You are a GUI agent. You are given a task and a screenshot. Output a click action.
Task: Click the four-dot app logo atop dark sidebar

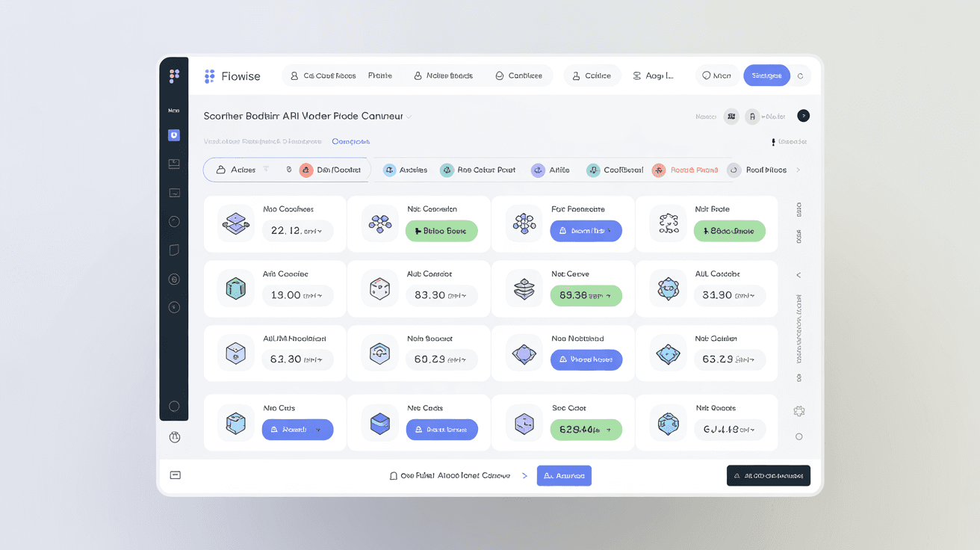(174, 75)
